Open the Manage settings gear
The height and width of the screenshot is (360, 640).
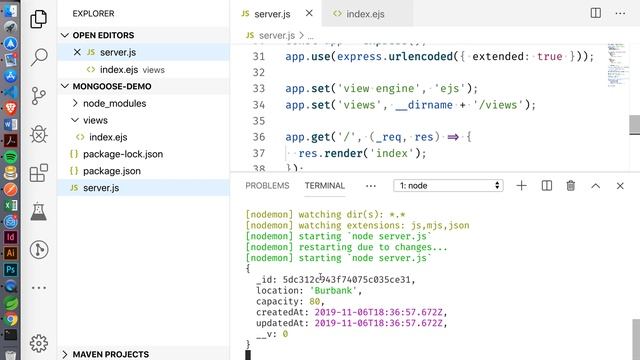click(39, 343)
